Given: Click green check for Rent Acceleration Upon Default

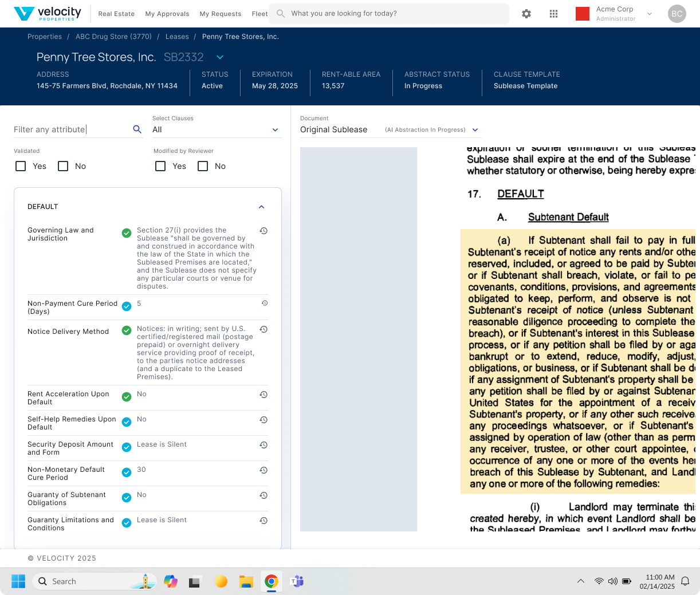Looking at the screenshot, I should pos(127,397).
